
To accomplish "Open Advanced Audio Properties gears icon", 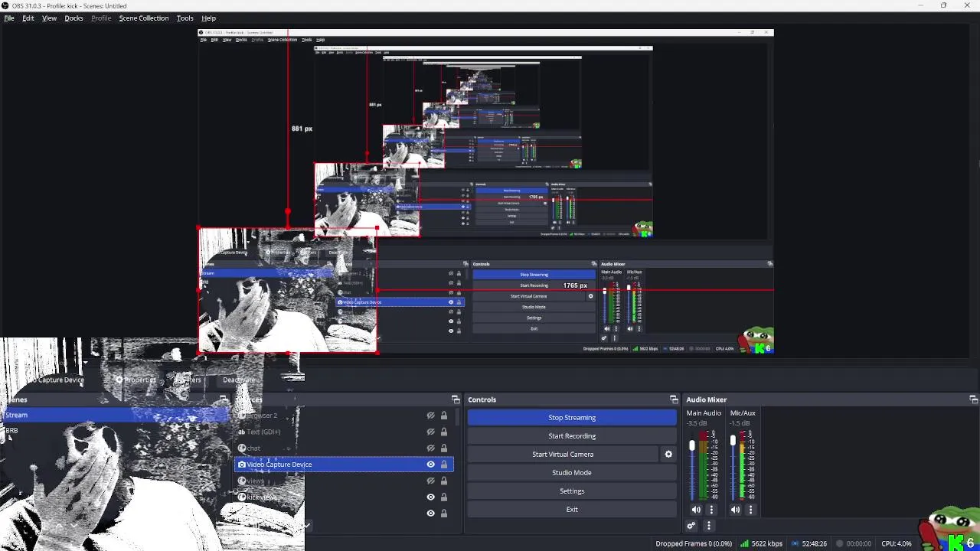I will [x=691, y=526].
